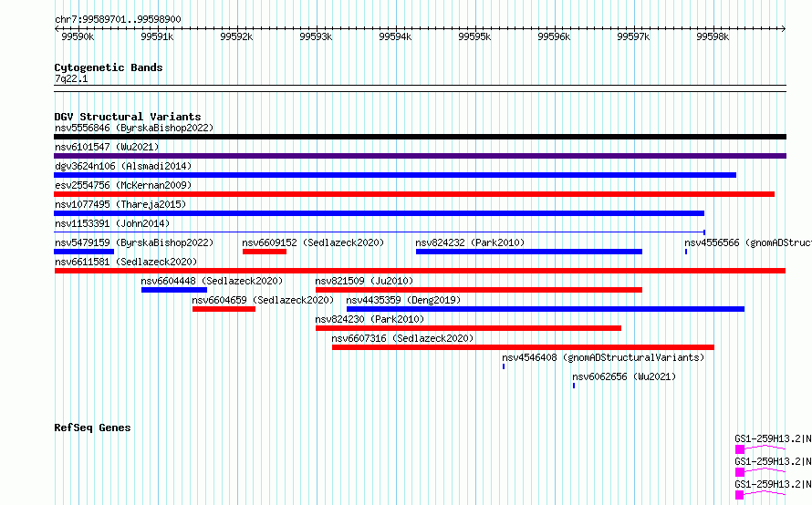Click the 99592k ruler position
The height and width of the screenshot is (505, 812).
pyautogui.click(x=236, y=36)
